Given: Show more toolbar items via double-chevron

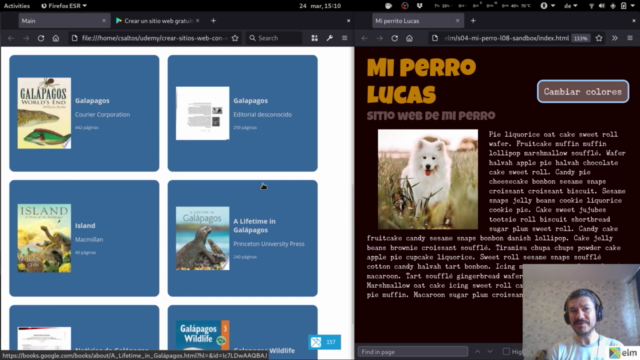Looking at the screenshot, I should pyautogui.click(x=615, y=38).
